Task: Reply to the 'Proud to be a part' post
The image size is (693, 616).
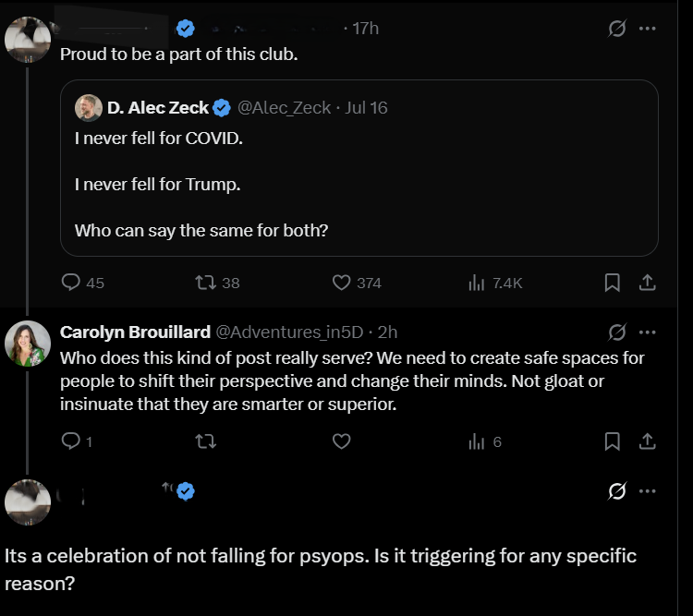Action: click(x=71, y=283)
